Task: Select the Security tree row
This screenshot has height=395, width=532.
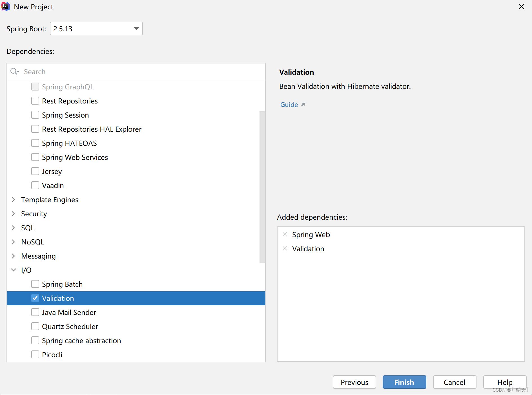Action: 136,214
